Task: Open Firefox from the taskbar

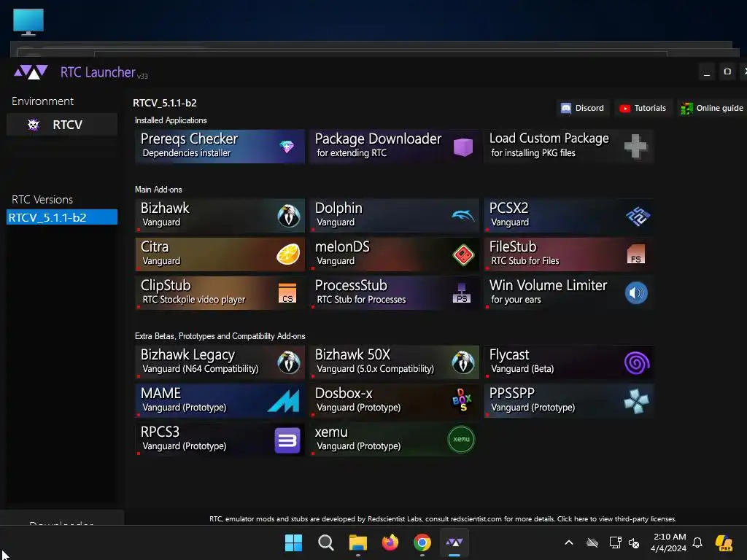Action: pyautogui.click(x=390, y=542)
